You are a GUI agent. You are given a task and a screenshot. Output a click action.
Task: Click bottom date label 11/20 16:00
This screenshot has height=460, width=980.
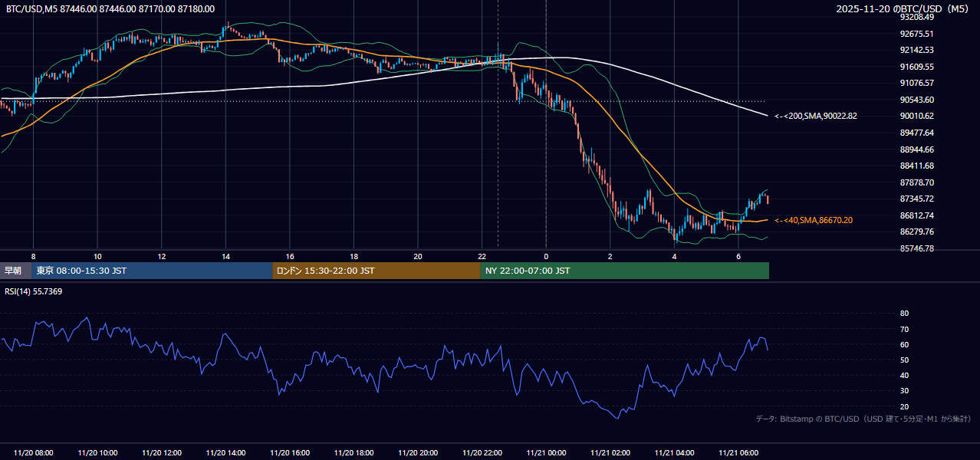(x=290, y=453)
